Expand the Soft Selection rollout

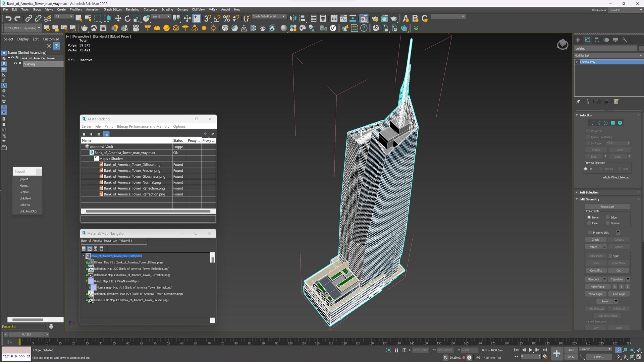577,192
